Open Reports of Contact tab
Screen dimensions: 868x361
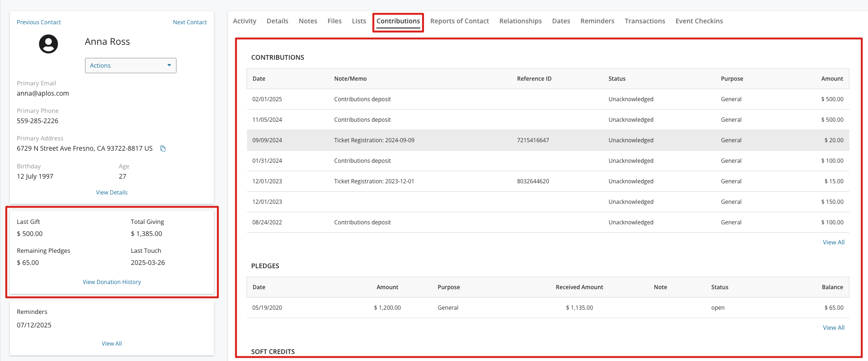459,21
